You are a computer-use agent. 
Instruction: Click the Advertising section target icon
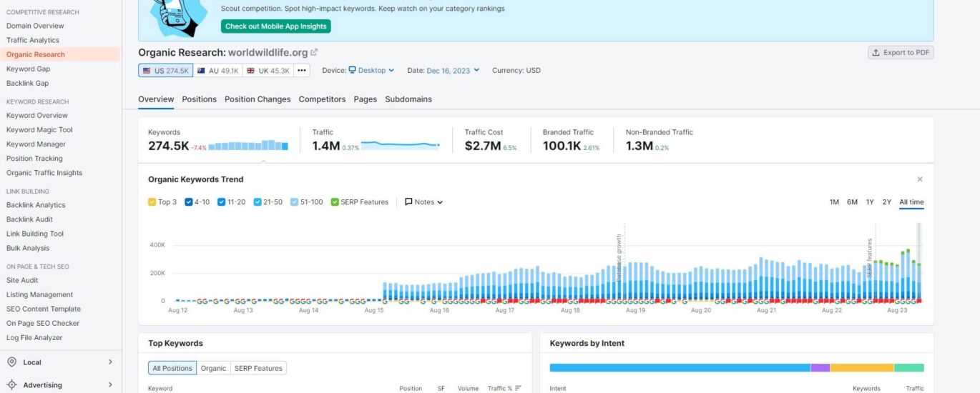[11, 385]
